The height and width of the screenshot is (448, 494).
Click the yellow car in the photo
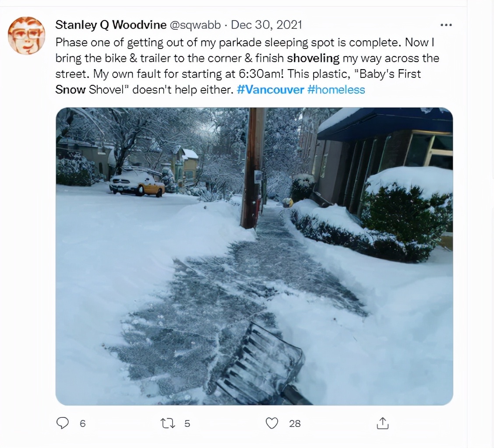[x=137, y=184]
